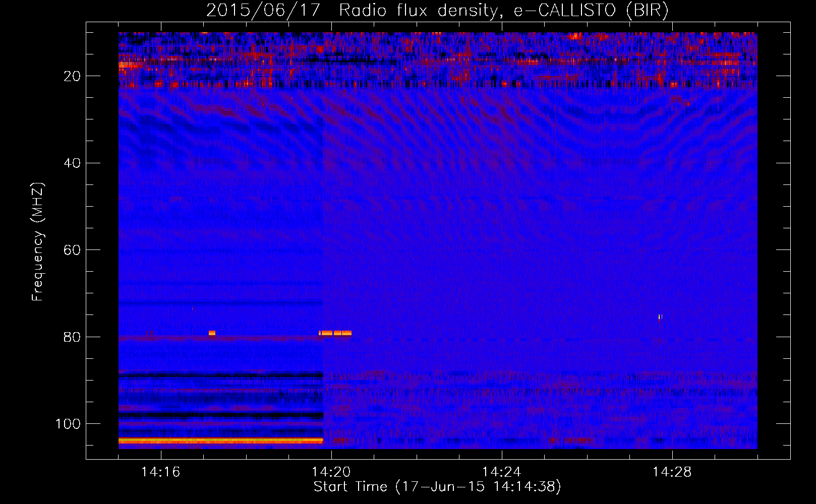Viewport: 816px width, 504px height.
Task: Click the 14:28 time tick label
Action: click(x=672, y=472)
